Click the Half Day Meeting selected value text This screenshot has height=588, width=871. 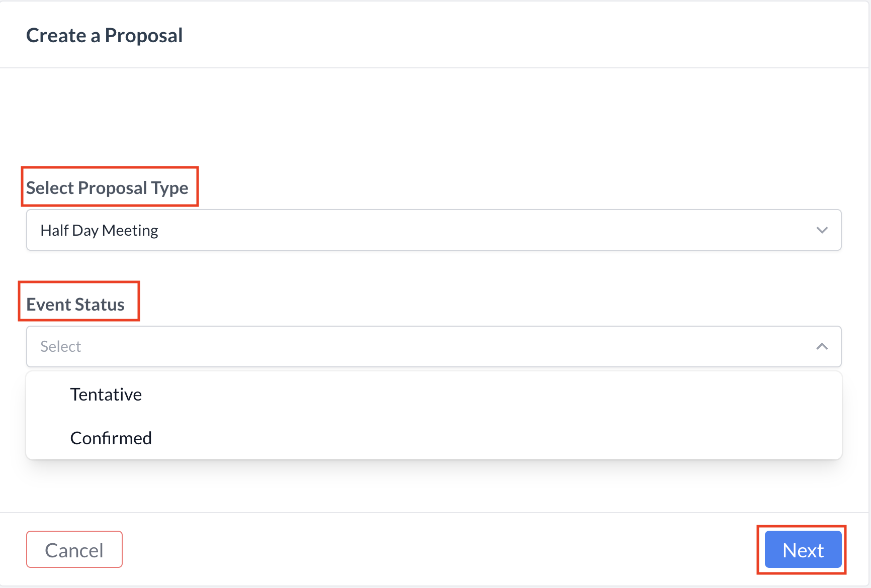point(100,230)
